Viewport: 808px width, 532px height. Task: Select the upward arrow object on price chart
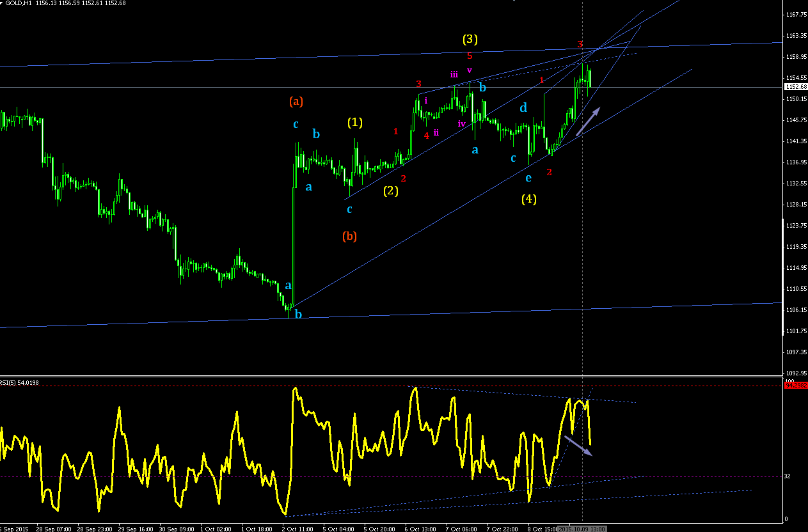(588, 121)
